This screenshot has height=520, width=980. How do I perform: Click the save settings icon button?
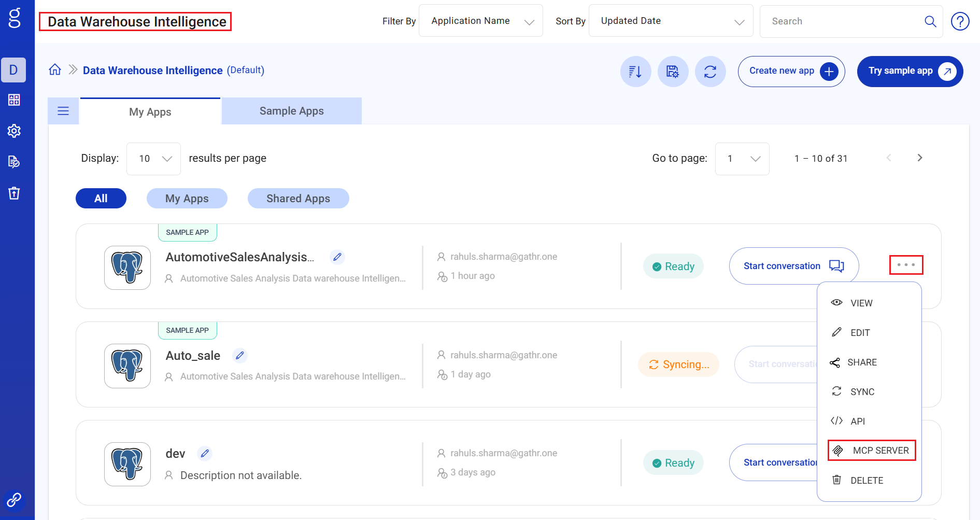click(x=673, y=72)
